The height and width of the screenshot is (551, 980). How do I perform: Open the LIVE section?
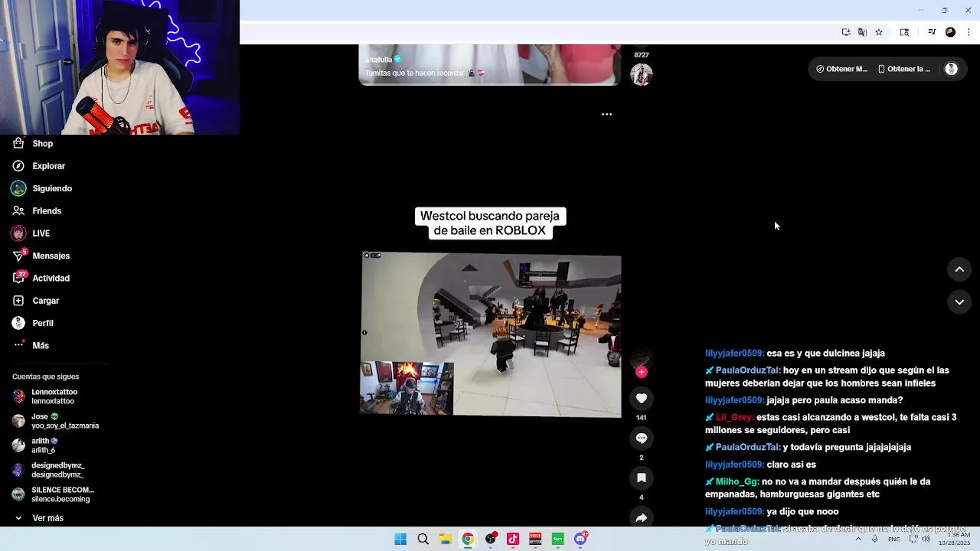pos(31,233)
